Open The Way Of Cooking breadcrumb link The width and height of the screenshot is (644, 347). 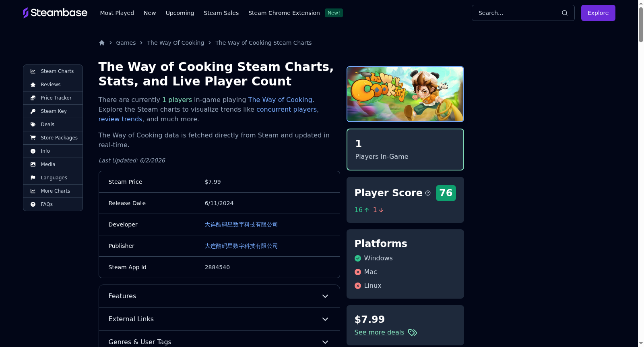tap(175, 43)
